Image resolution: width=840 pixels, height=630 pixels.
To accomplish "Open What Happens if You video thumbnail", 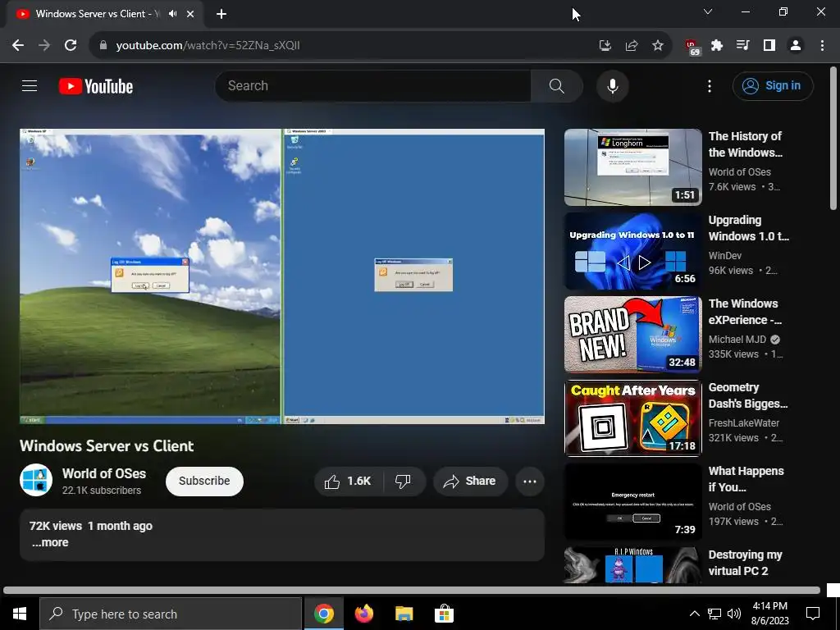I will pyautogui.click(x=632, y=501).
